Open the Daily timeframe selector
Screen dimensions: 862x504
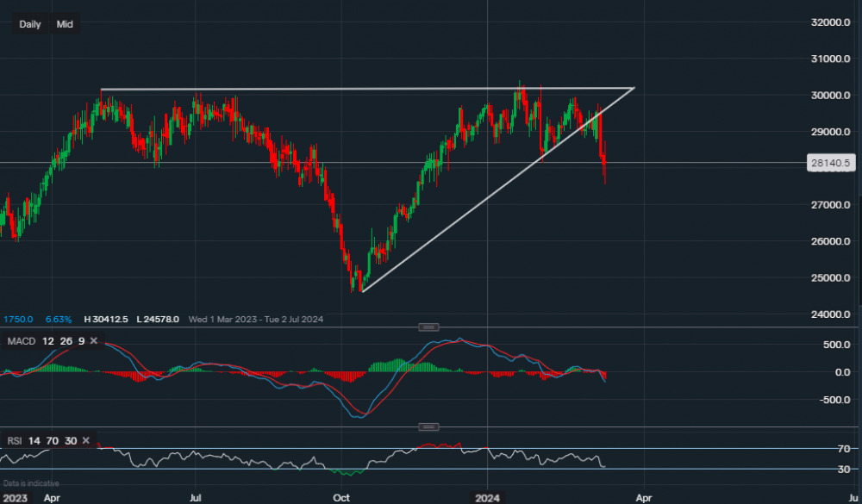tap(30, 24)
